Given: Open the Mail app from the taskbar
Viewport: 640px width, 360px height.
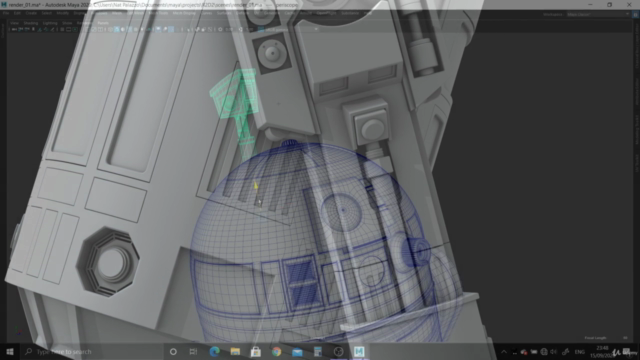Looking at the screenshot, I should [297, 351].
